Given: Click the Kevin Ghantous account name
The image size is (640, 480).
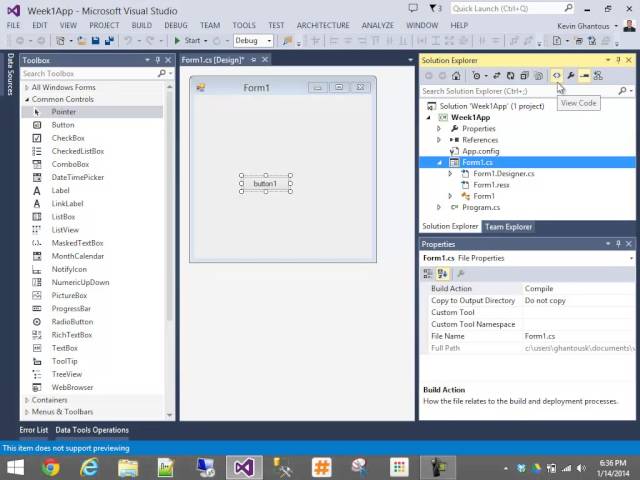Looking at the screenshot, I should [583, 26].
